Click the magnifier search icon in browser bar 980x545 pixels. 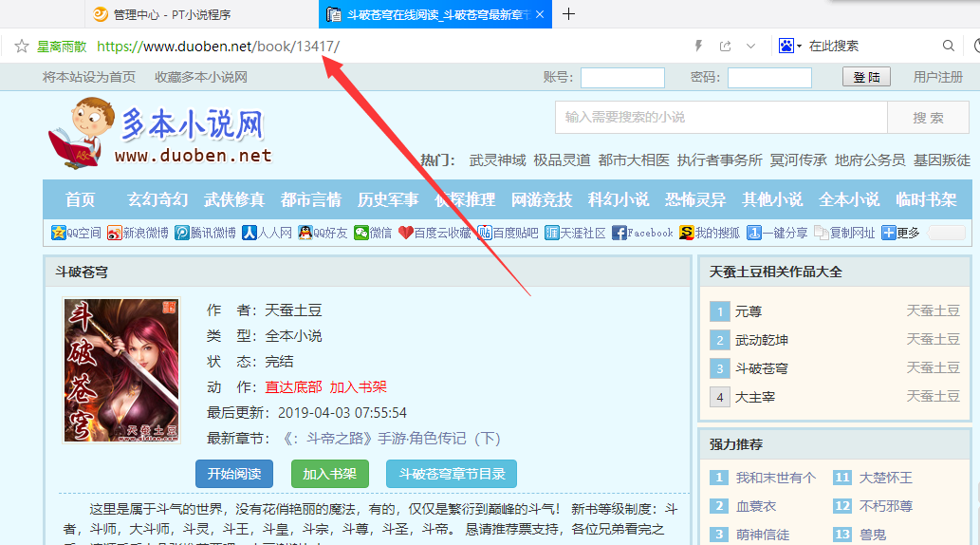coord(948,46)
